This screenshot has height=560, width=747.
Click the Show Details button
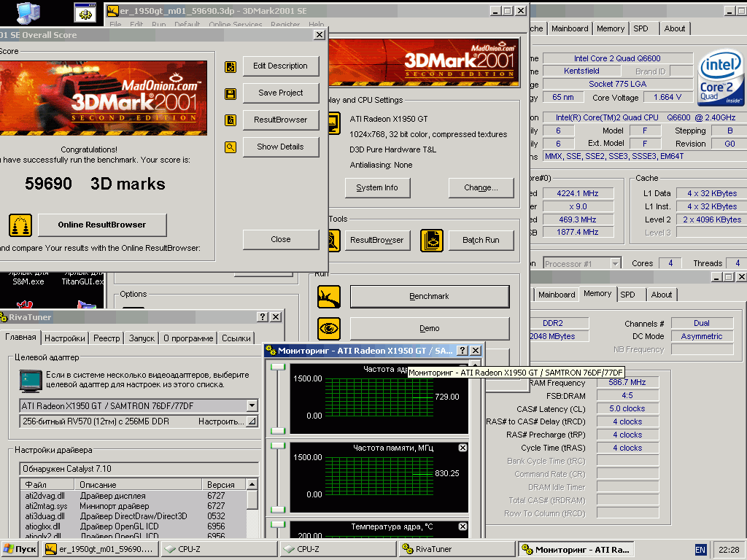pos(281,147)
